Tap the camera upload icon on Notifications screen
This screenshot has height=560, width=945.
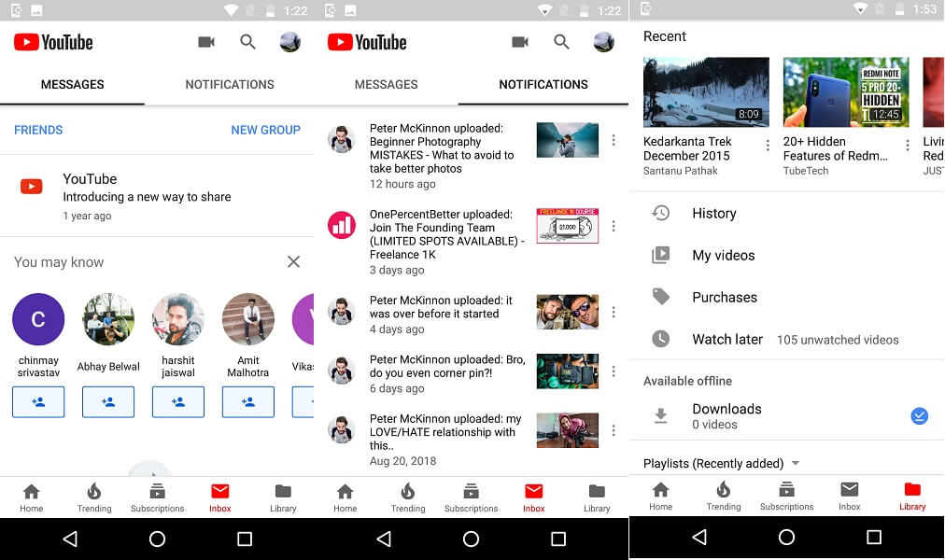(x=520, y=42)
